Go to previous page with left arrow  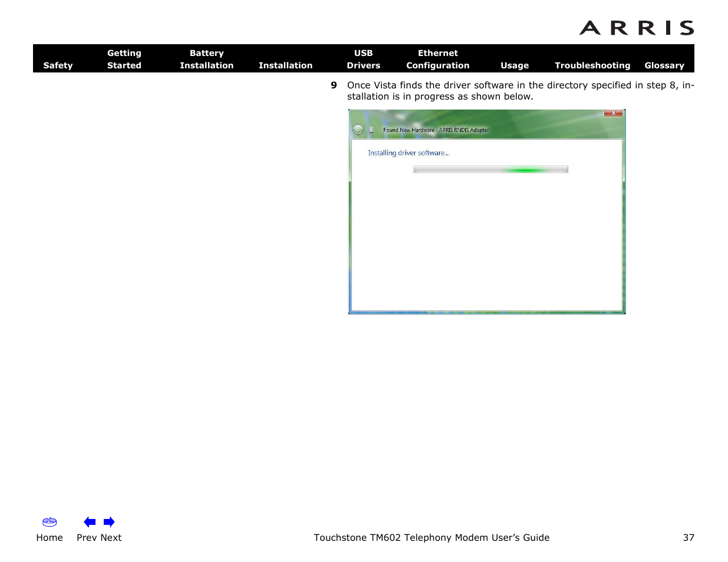(x=90, y=522)
